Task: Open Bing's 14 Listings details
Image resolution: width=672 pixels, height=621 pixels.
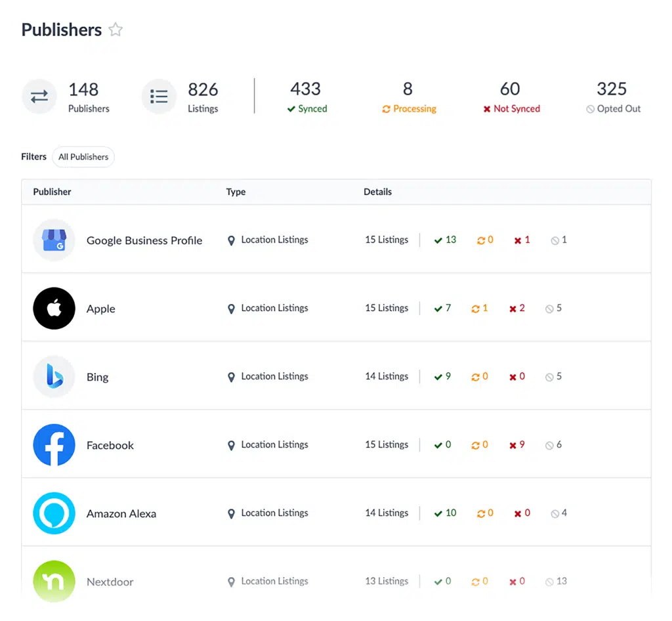Action: (387, 377)
